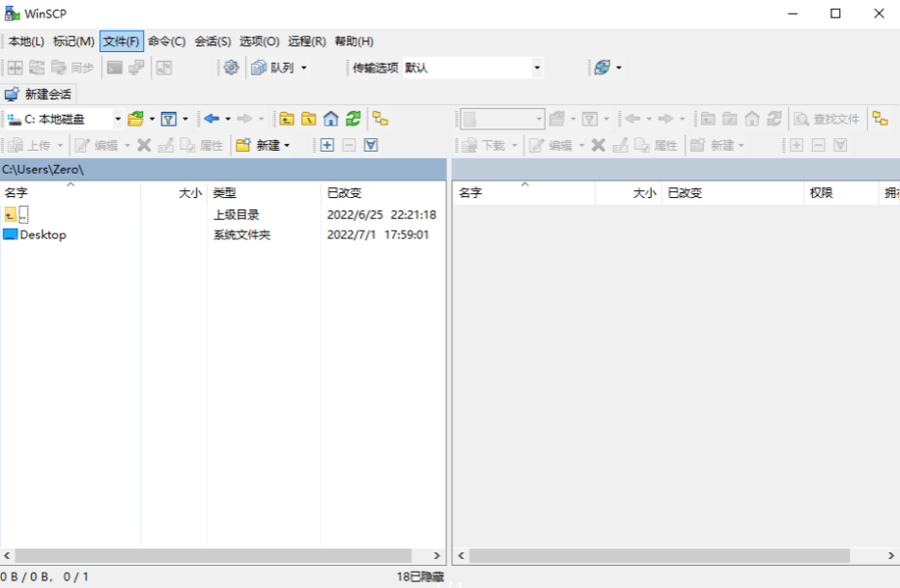
Task: Open the 帮助(H) menu
Action: pos(353,42)
